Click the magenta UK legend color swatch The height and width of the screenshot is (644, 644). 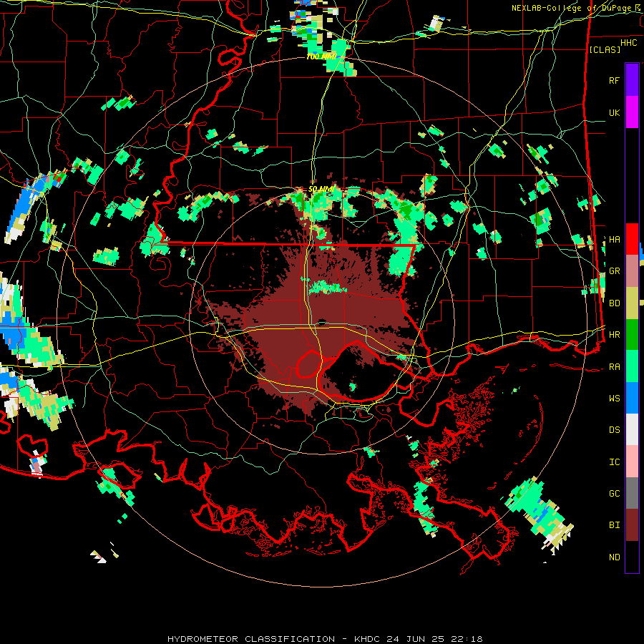(632, 112)
